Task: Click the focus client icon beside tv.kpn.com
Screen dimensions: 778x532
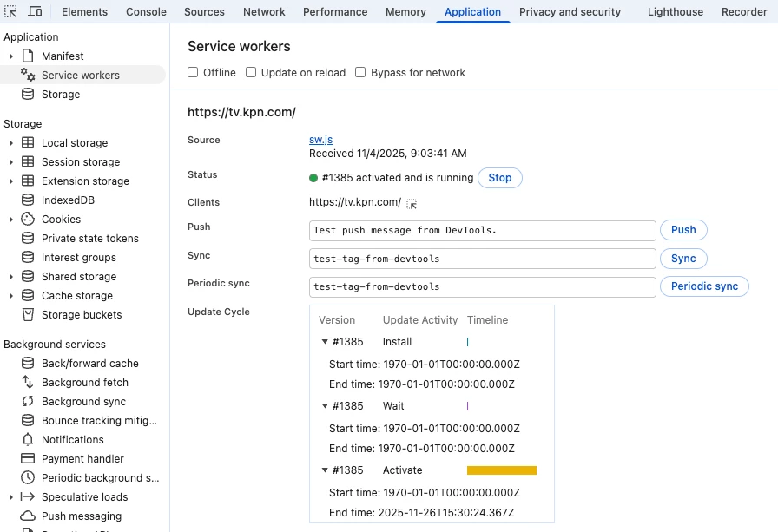Action: pos(412,203)
